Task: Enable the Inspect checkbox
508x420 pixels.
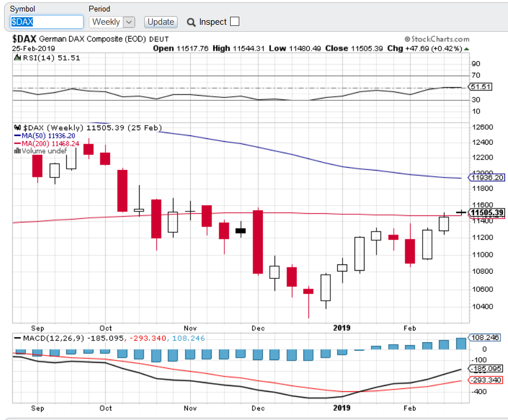Action: 235,22
